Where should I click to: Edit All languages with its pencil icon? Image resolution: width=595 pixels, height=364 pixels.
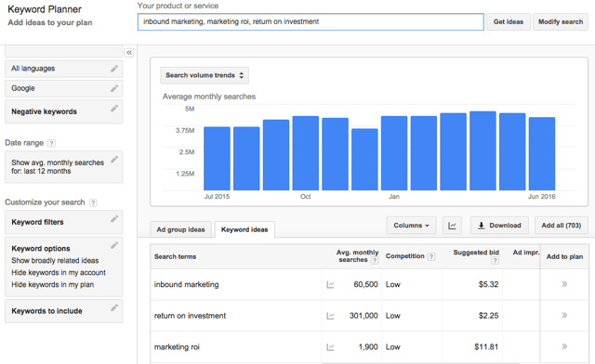(114, 69)
